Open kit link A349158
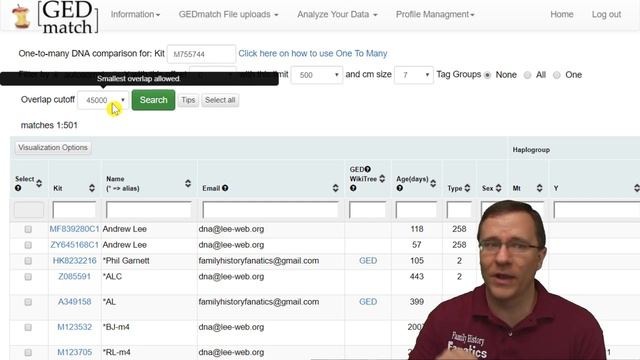This screenshot has height=360, width=640. (74, 302)
